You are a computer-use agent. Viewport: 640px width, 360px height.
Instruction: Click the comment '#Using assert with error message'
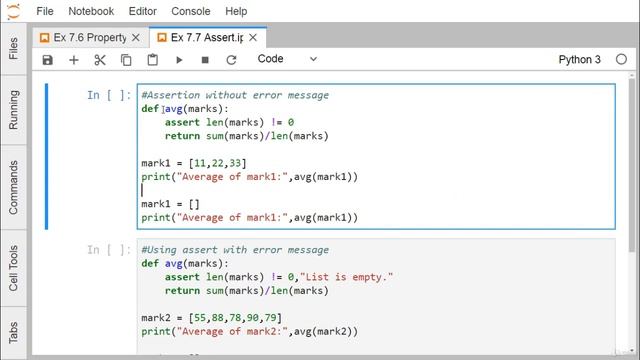pyautogui.click(x=235, y=250)
